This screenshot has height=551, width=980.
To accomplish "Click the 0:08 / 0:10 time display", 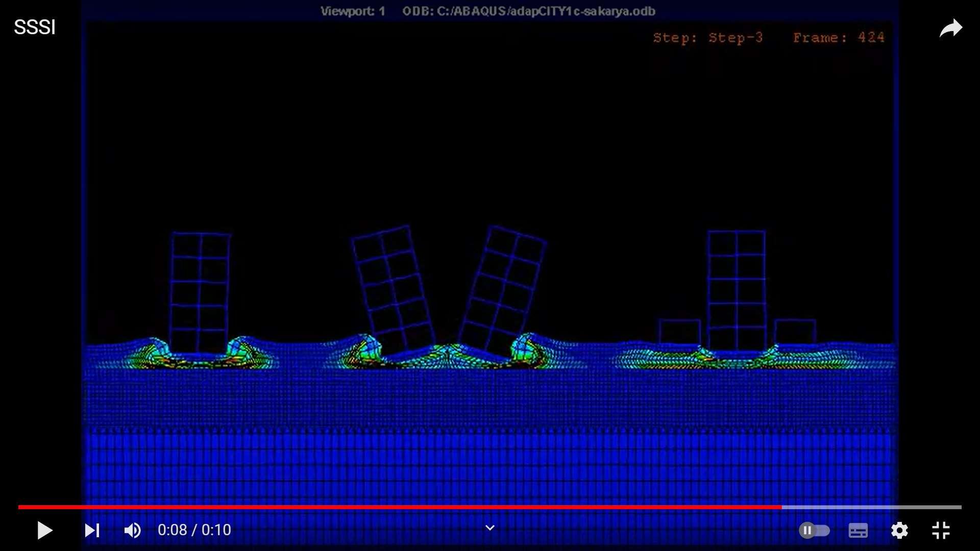I will pyautogui.click(x=194, y=530).
